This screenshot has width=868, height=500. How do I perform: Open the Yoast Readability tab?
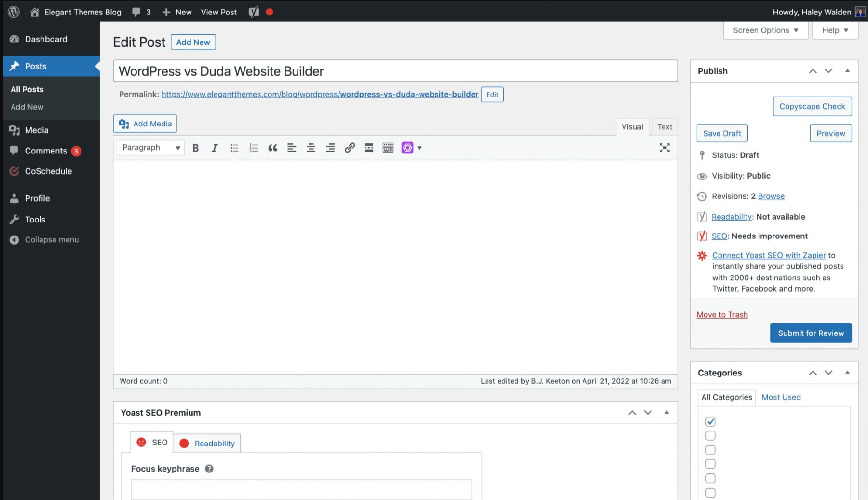tap(207, 444)
